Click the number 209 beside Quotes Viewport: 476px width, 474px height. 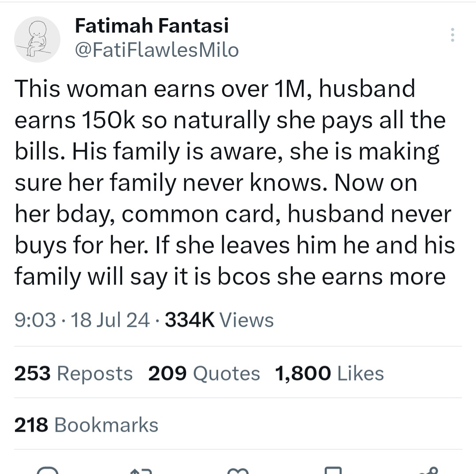pyautogui.click(x=167, y=374)
